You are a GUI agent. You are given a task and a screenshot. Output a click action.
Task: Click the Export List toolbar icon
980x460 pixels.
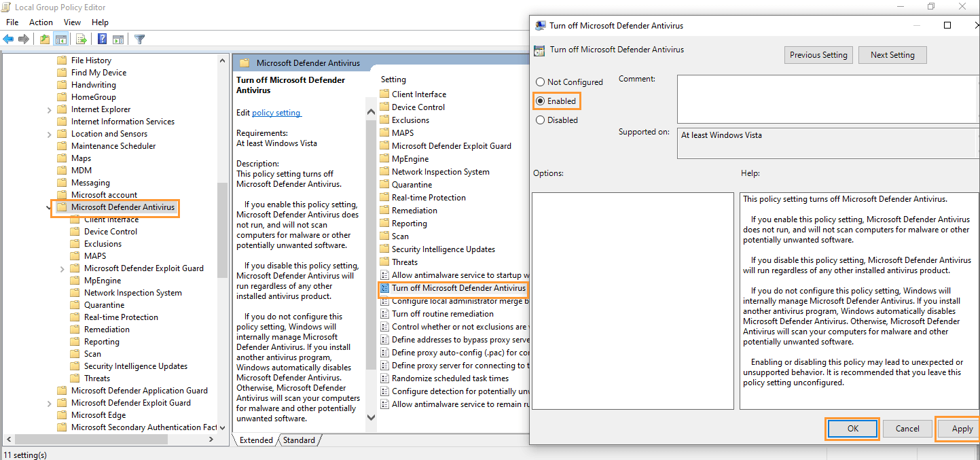point(81,39)
